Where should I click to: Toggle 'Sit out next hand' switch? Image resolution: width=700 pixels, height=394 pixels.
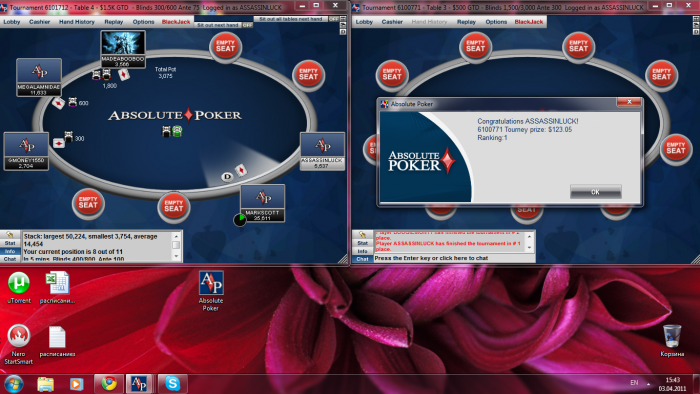point(247,25)
